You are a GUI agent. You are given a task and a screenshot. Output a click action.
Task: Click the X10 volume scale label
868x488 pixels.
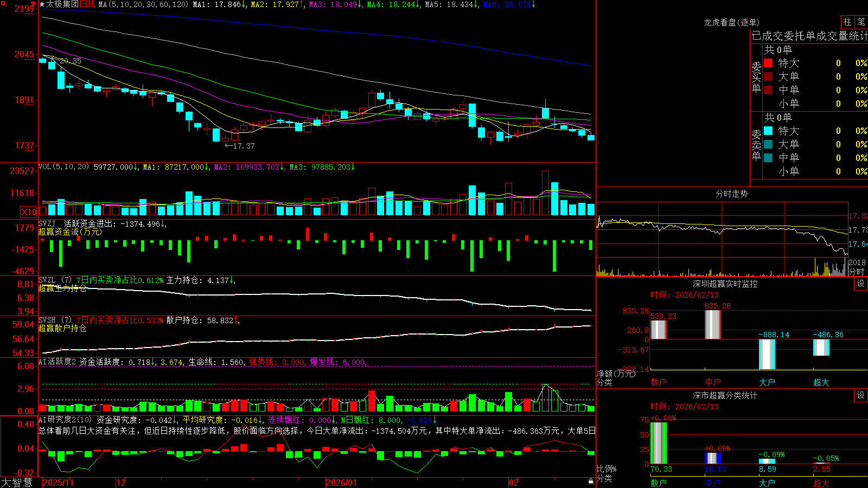tap(29, 212)
